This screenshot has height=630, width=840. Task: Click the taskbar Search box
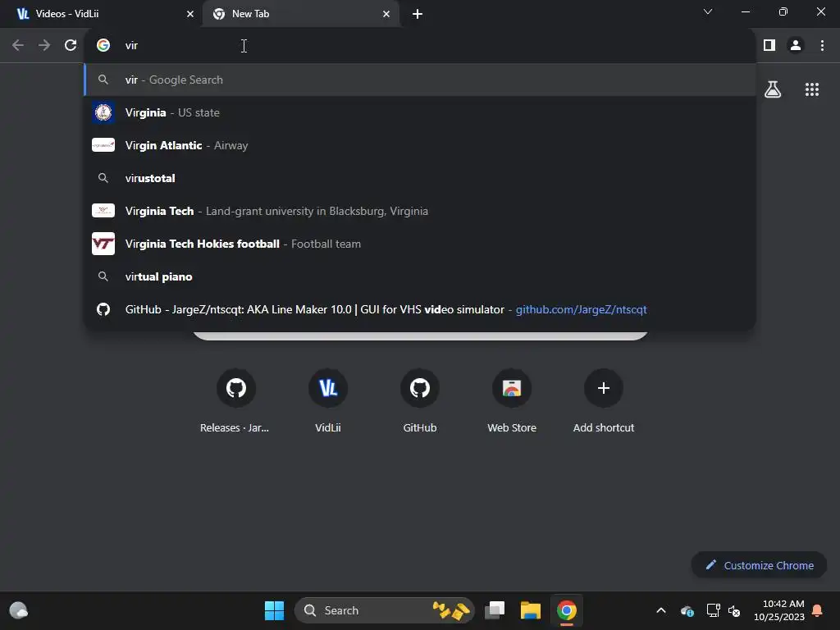pyautogui.click(x=385, y=610)
